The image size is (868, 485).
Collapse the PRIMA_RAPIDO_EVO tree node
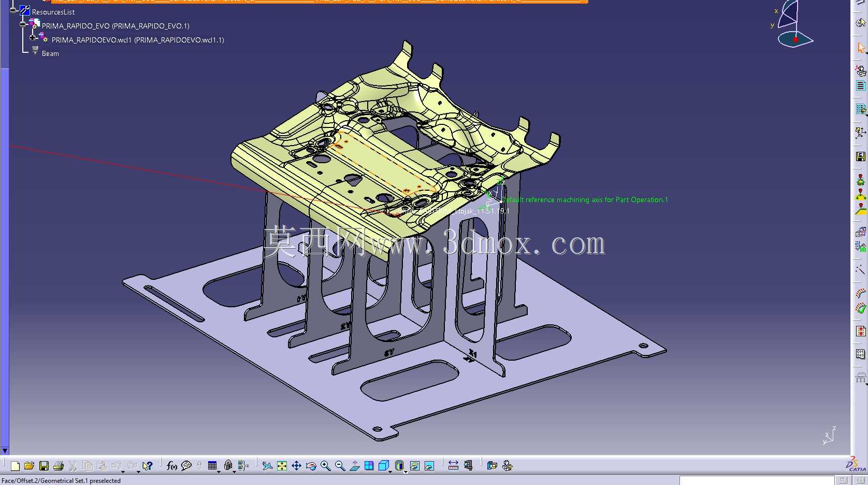(x=22, y=24)
